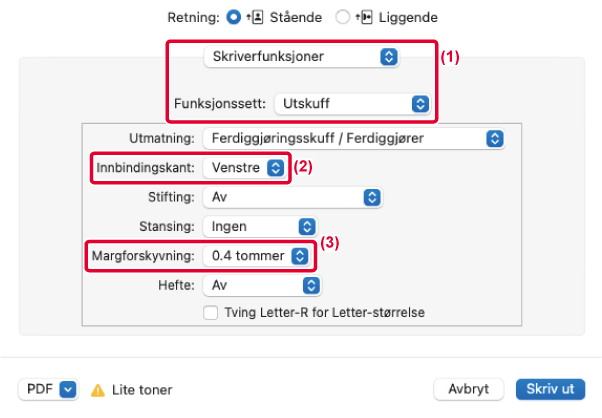Click the Lite toner status text
This screenshot has width=602, height=418.
coord(142,390)
